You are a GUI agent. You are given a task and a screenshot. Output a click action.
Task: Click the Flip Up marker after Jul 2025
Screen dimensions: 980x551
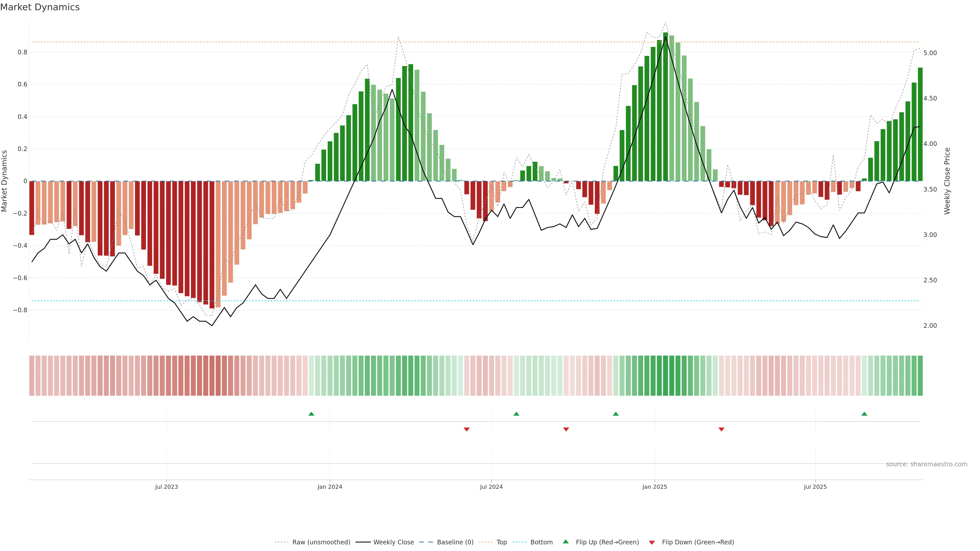864,414
